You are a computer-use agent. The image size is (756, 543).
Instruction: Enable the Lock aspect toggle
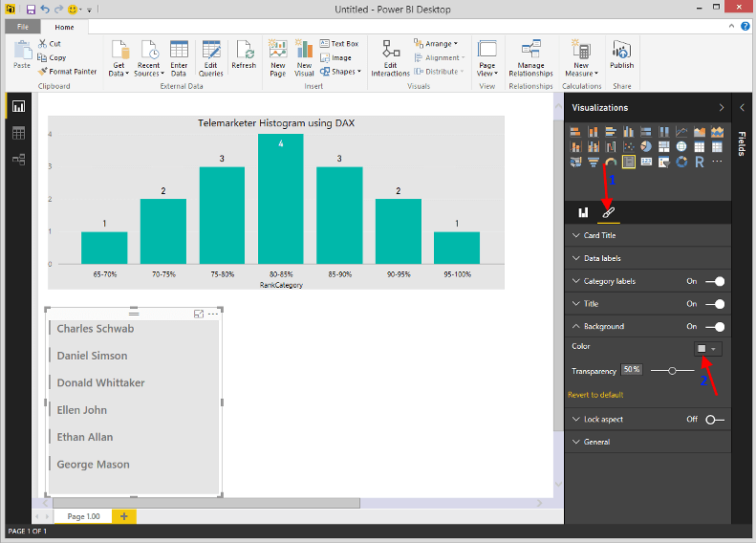click(715, 420)
